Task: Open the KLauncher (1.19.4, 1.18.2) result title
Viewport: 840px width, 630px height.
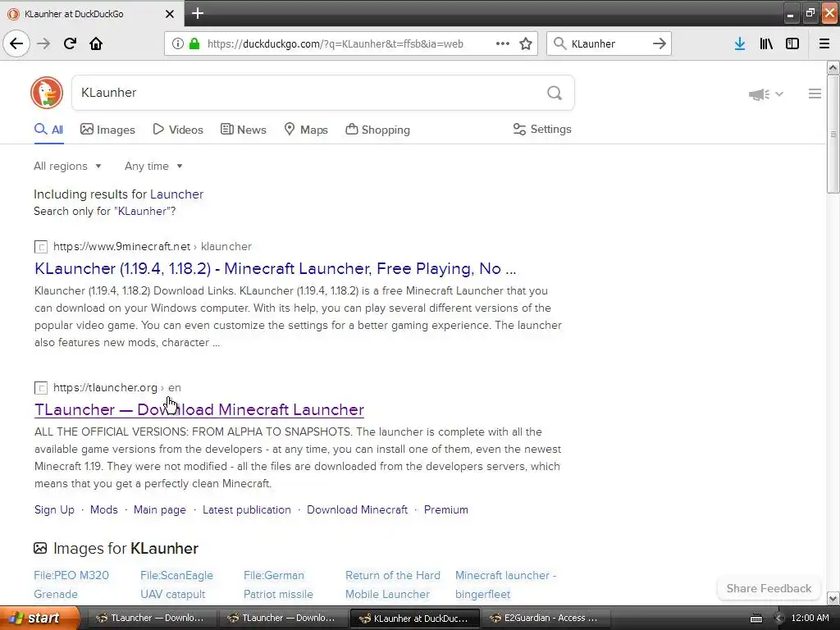Action: coord(276,268)
